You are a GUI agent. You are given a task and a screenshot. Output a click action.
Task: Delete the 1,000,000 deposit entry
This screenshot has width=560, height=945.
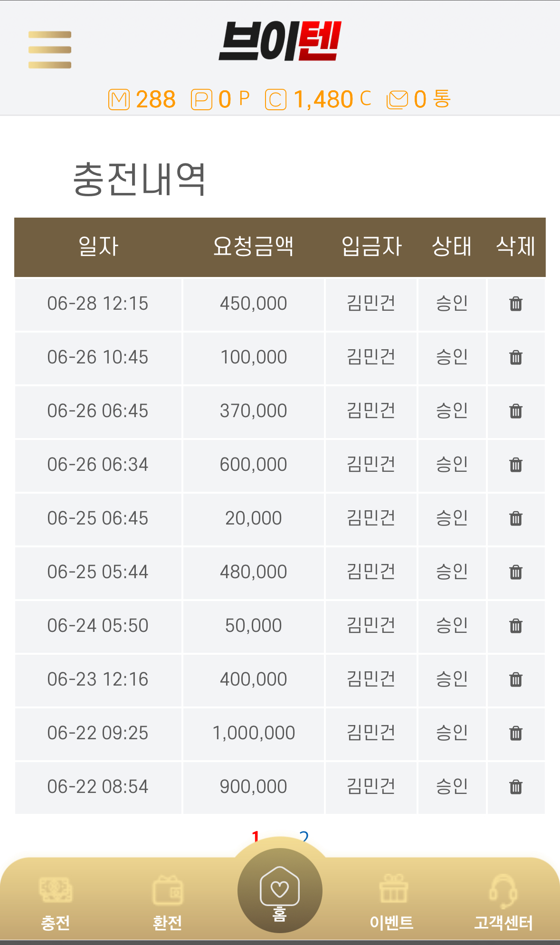516,733
